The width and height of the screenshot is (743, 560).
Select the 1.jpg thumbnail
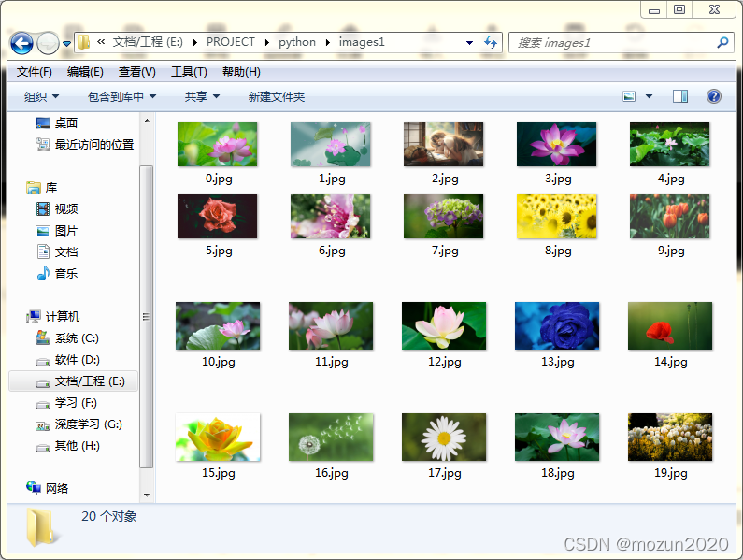click(x=330, y=144)
